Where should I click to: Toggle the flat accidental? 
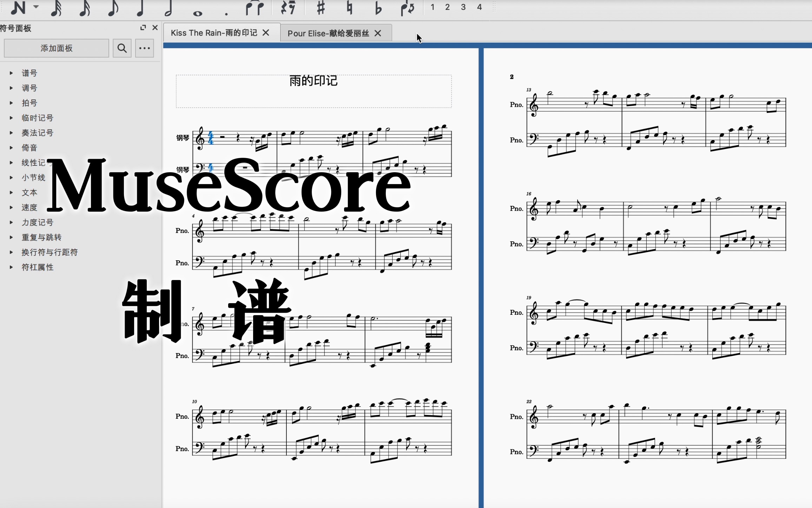click(x=378, y=8)
